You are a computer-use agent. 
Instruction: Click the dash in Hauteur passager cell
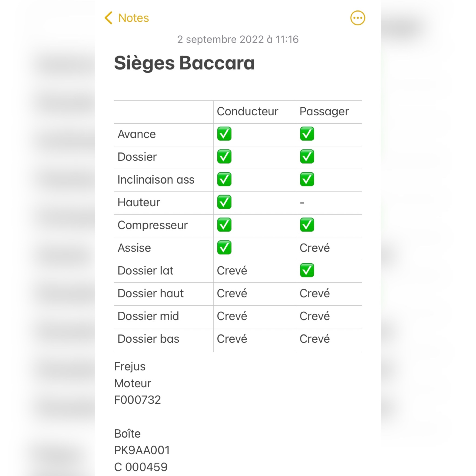(x=302, y=203)
